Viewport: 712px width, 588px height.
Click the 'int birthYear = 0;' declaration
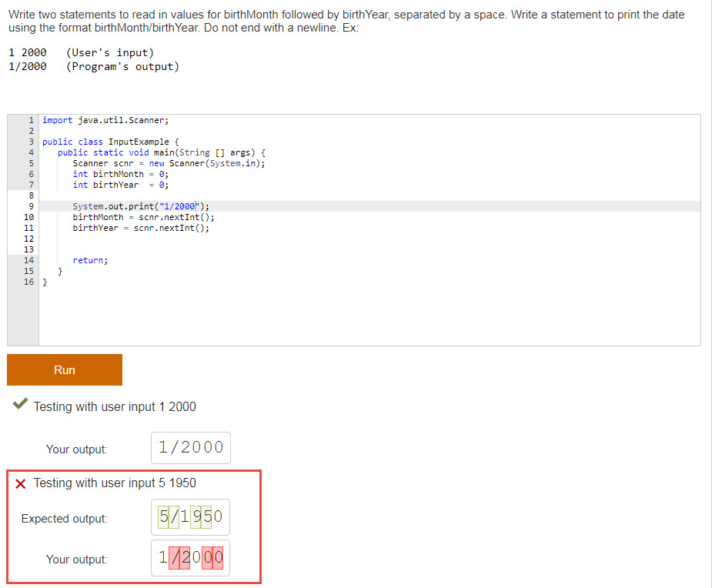pos(120,185)
